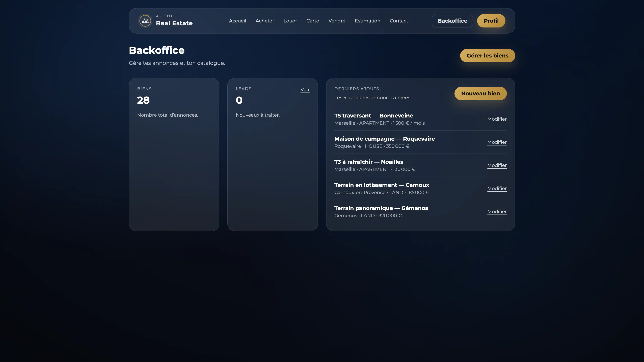Open the Profil menu
644x362 pixels.
[491, 21]
